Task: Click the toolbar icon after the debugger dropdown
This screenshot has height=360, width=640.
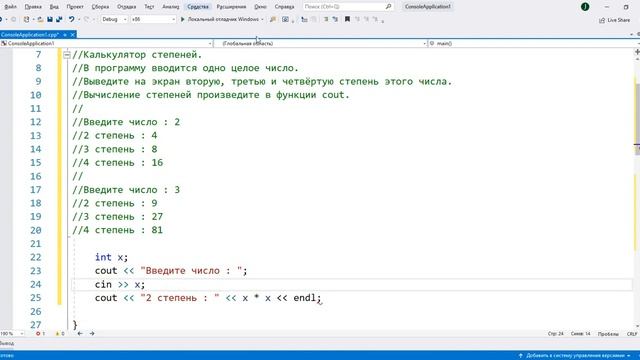Action: coord(273,19)
